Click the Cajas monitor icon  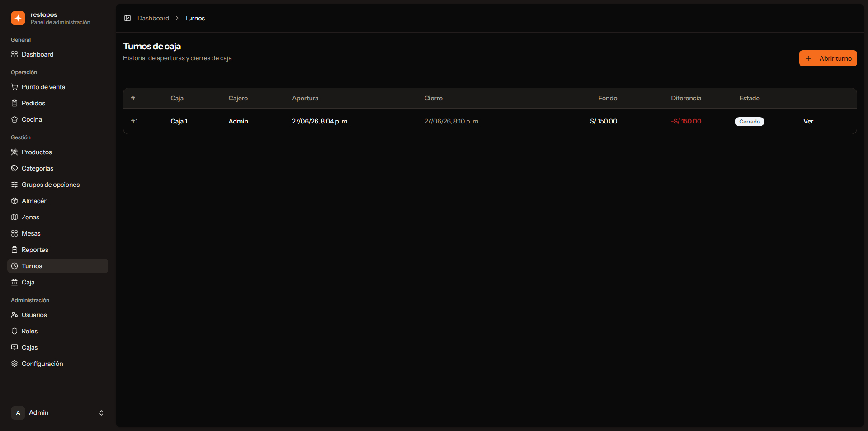(14, 347)
